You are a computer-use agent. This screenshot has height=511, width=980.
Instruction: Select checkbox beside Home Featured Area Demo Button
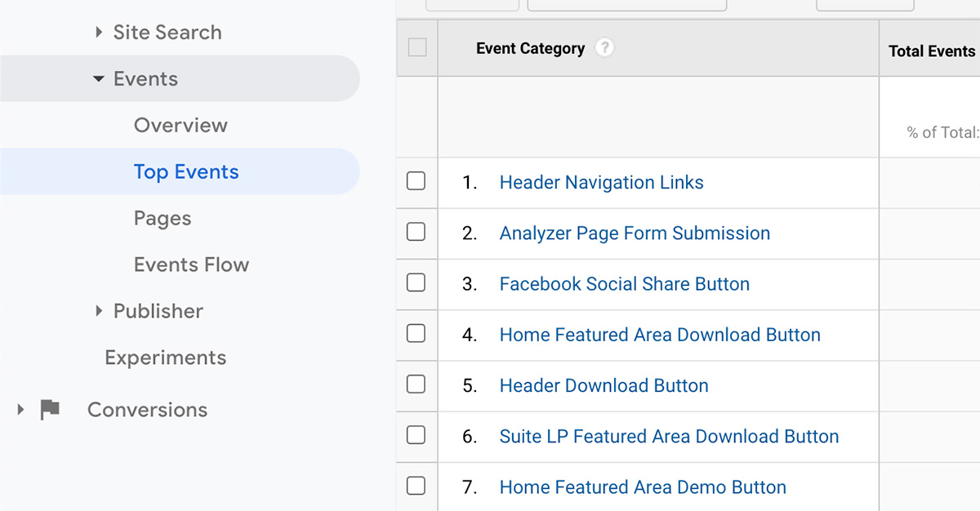[x=416, y=486]
